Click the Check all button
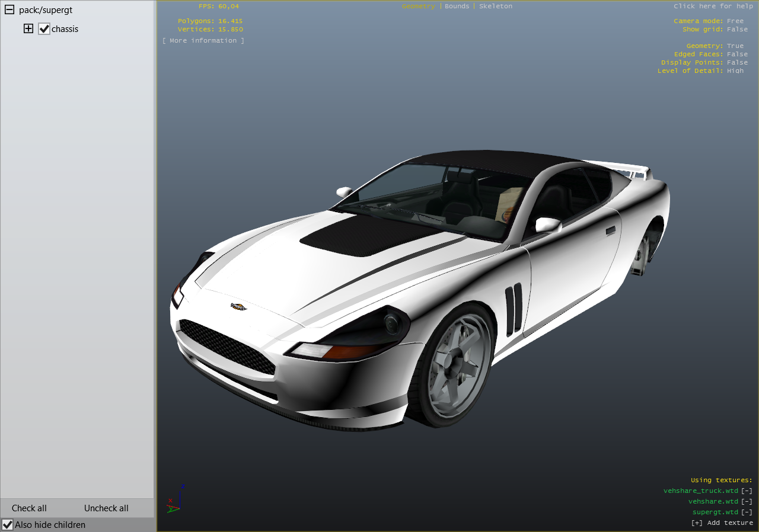The image size is (759, 532). tap(29, 508)
